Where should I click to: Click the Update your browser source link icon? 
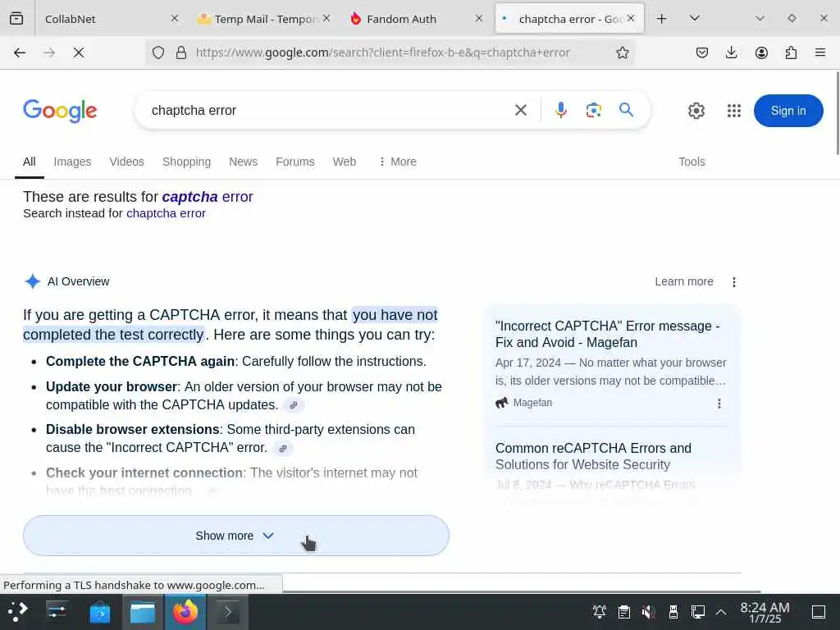point(294,405)
